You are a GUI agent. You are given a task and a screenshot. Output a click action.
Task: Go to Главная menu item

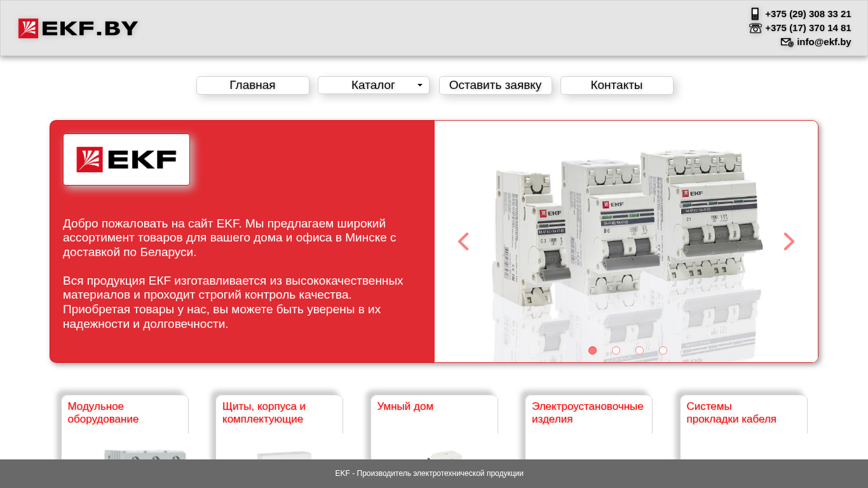point(253,85)
